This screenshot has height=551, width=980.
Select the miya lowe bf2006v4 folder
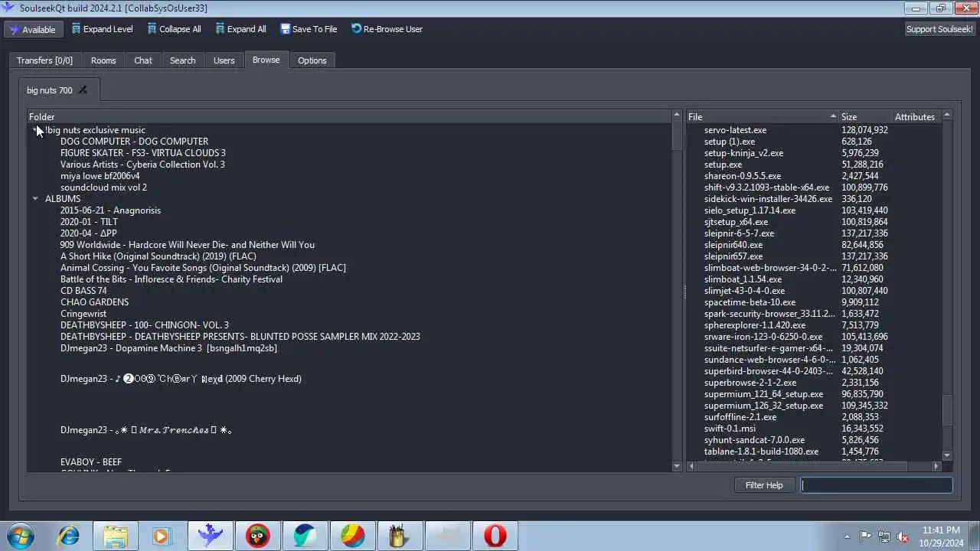click(100, 176)
